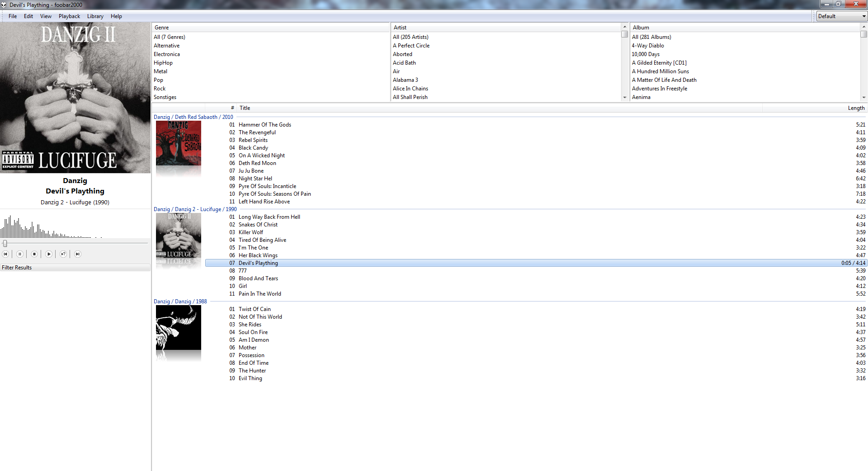
Task: Click the Lucifuge album cover thumbnail in playlist
Action: click(x=179, y=235)
